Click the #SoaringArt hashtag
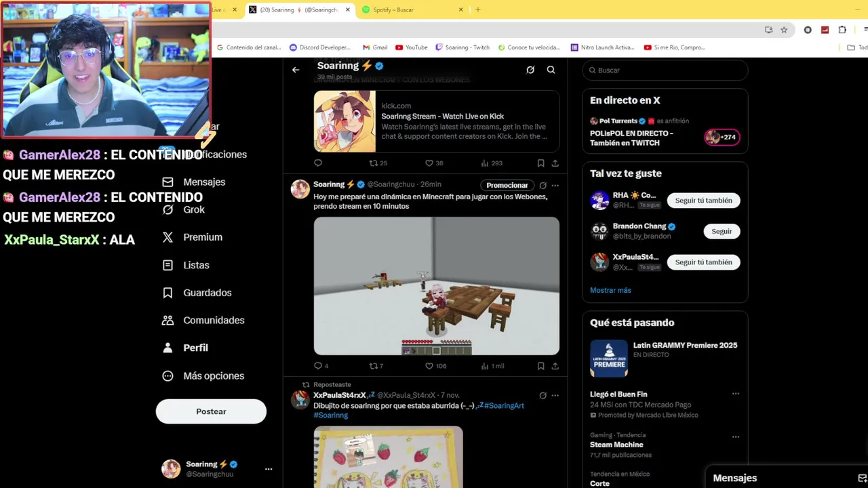 (x=504, y=405)
